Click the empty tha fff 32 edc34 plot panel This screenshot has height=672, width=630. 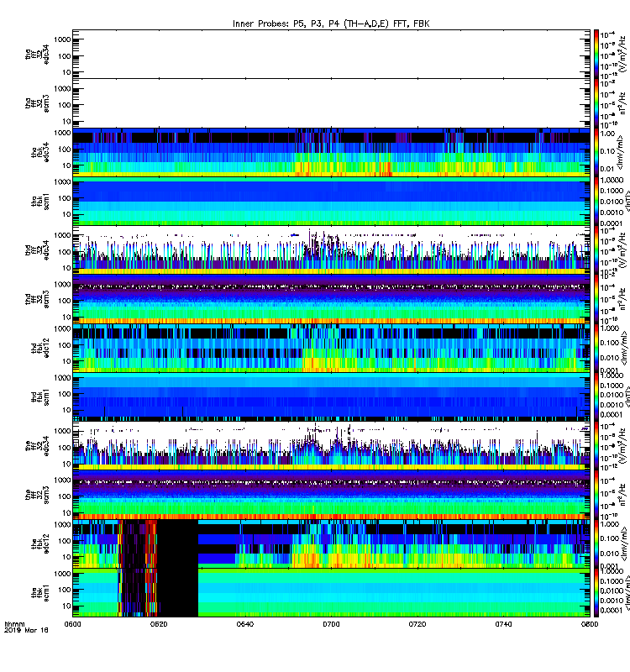tap(331, 54)
